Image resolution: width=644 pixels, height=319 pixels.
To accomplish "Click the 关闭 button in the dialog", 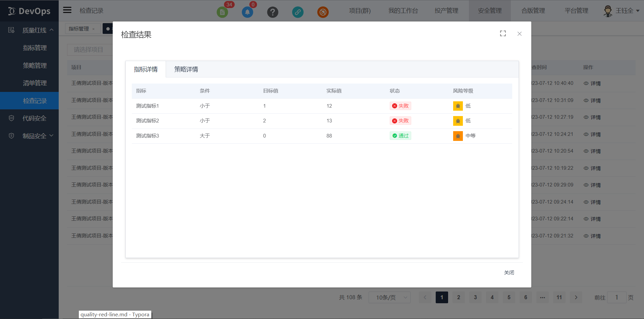I will pos(509,272).
